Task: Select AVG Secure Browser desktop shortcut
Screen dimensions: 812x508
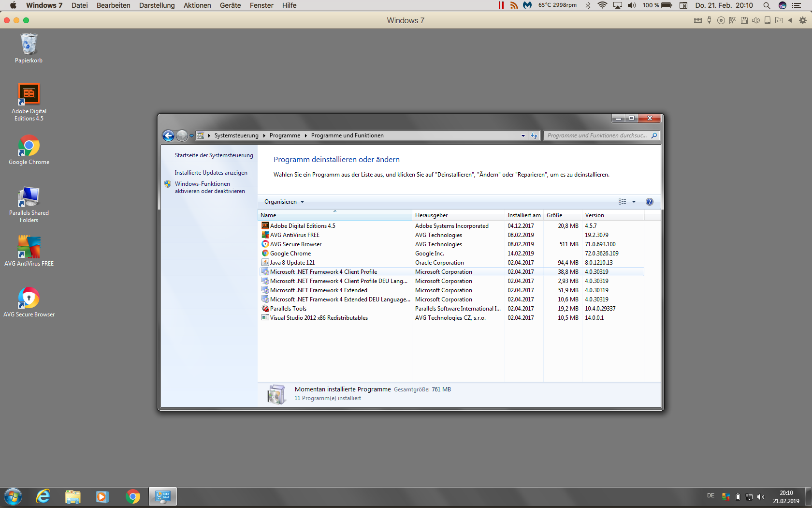Action: point(29,302)
